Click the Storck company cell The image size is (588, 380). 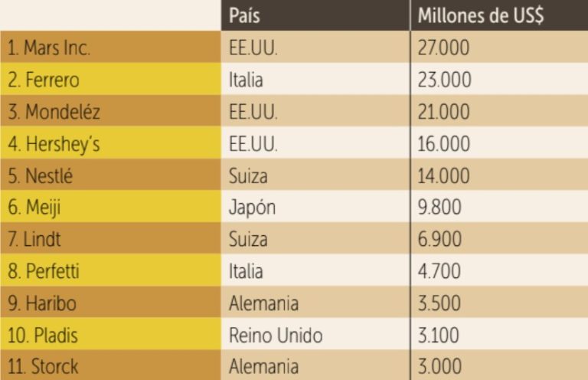[x=43, y=366]
